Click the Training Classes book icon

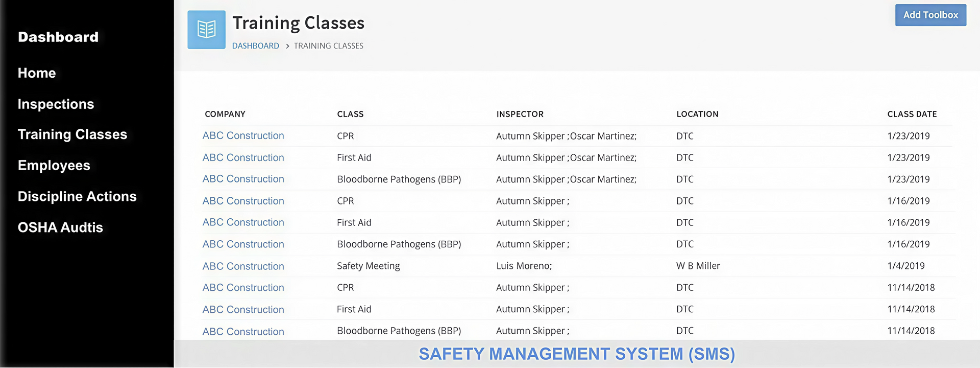click(x=206, y=30)
